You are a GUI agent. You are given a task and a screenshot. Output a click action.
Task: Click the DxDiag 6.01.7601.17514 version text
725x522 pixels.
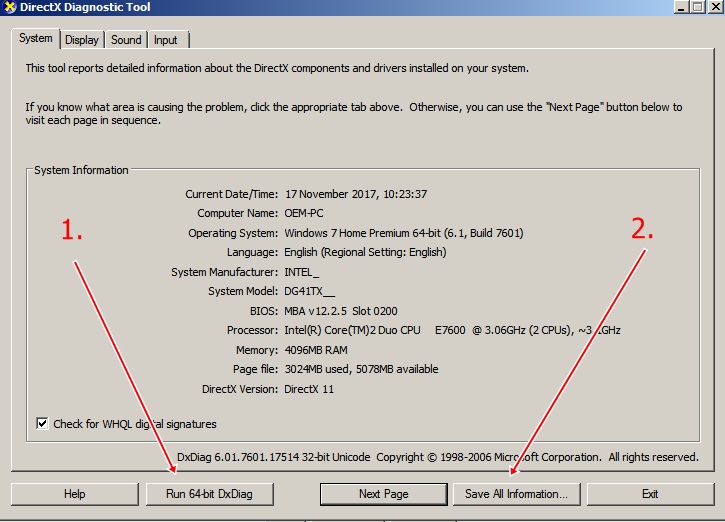point(273,457)
